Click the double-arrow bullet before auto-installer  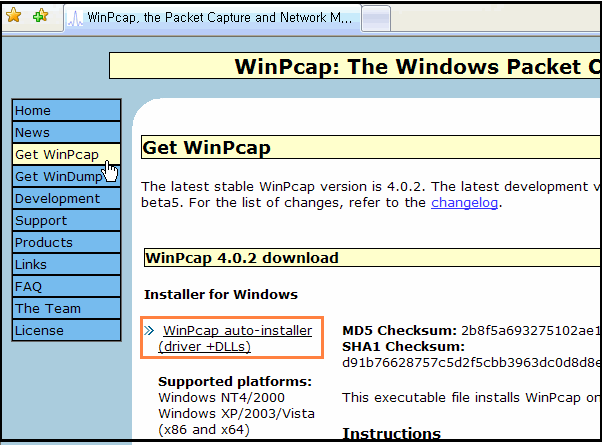(x=149, y=331)
